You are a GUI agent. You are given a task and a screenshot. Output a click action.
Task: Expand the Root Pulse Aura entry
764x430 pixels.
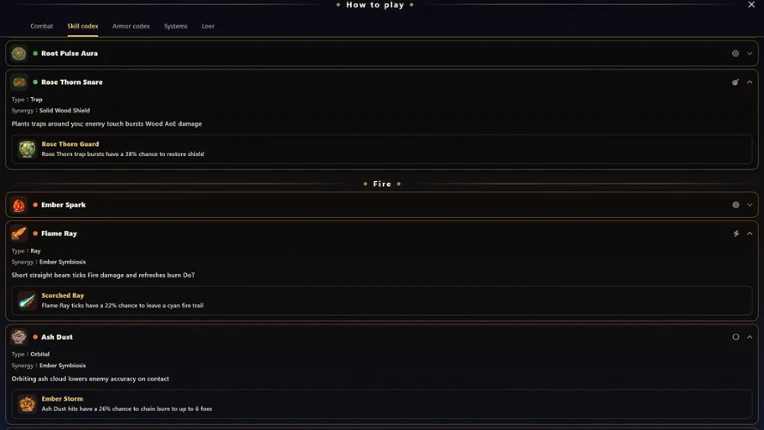(749, 54)
